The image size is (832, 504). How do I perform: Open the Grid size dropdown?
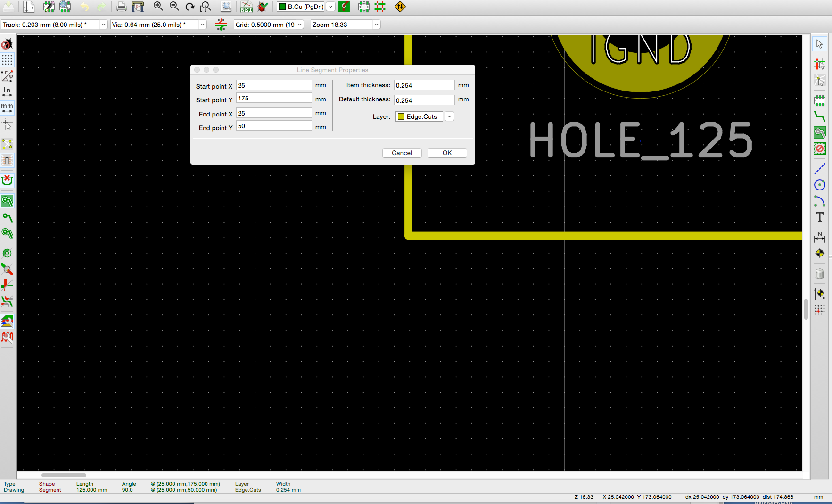coord(268,25)
